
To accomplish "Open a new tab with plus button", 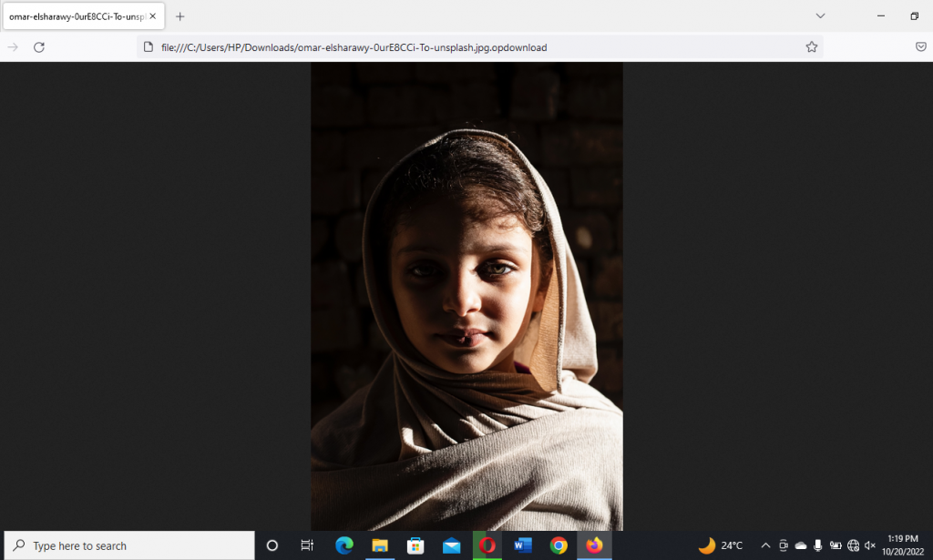I will point(180,16).
